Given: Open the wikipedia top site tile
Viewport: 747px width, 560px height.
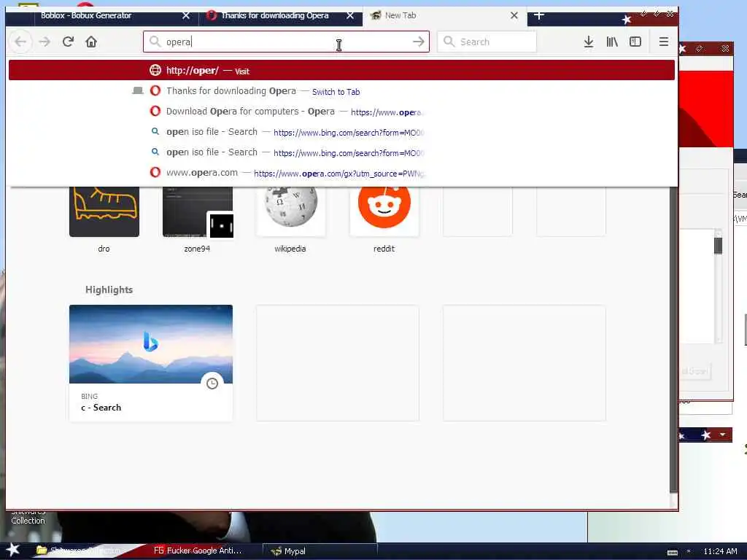Looking at the screenshot, I should pos(290,212).
